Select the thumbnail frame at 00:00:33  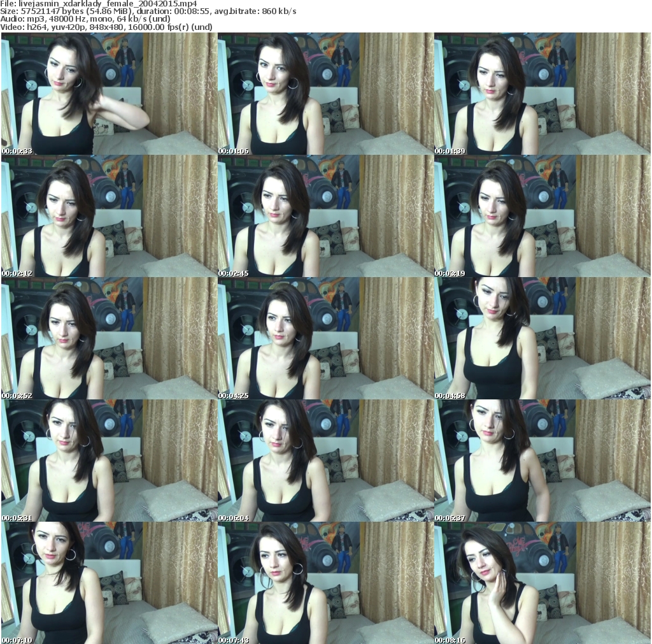point(109,94)
